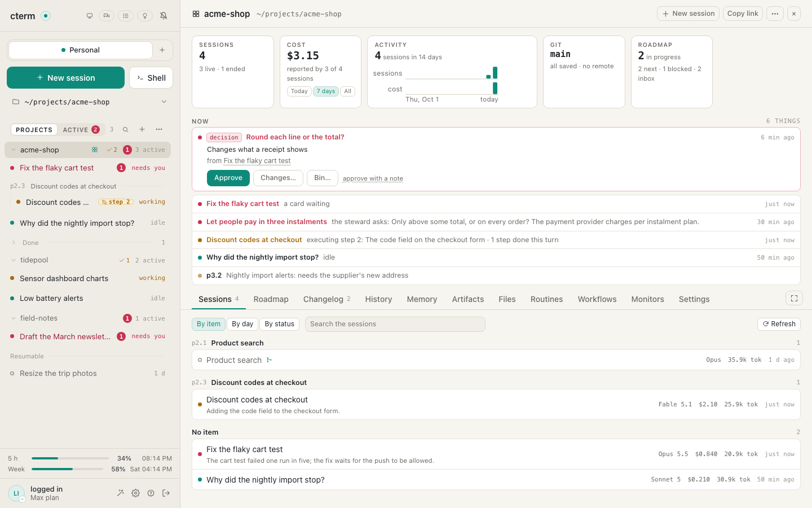The image size is (812, 508).
Task: Group sessions By status
Action: (280, 324)
